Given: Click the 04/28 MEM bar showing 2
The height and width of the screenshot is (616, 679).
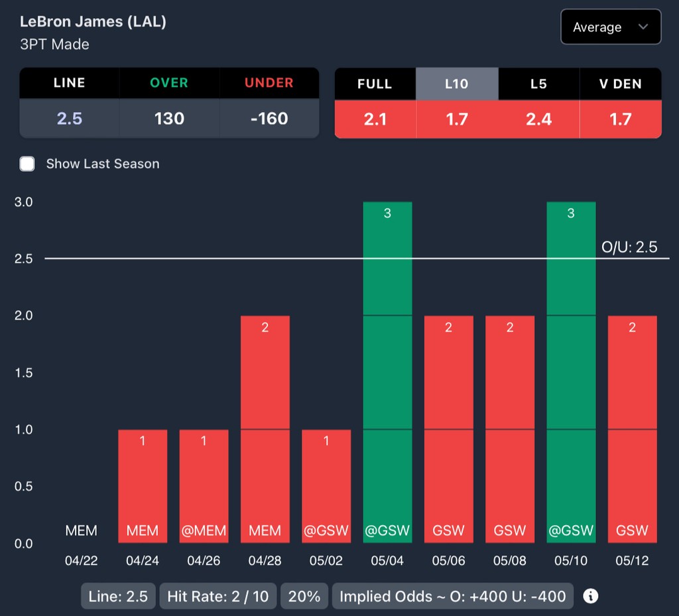Looking at the screenshot, I should point(265,429).
